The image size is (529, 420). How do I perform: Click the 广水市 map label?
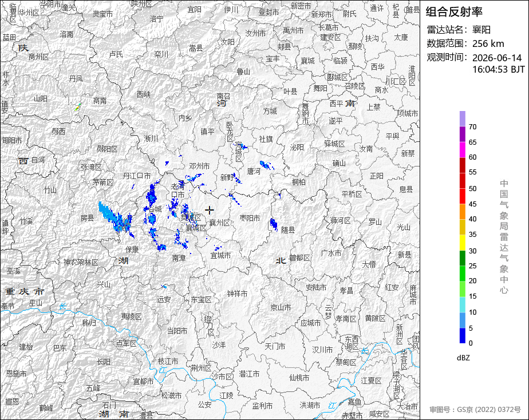(x=331, y=253)
